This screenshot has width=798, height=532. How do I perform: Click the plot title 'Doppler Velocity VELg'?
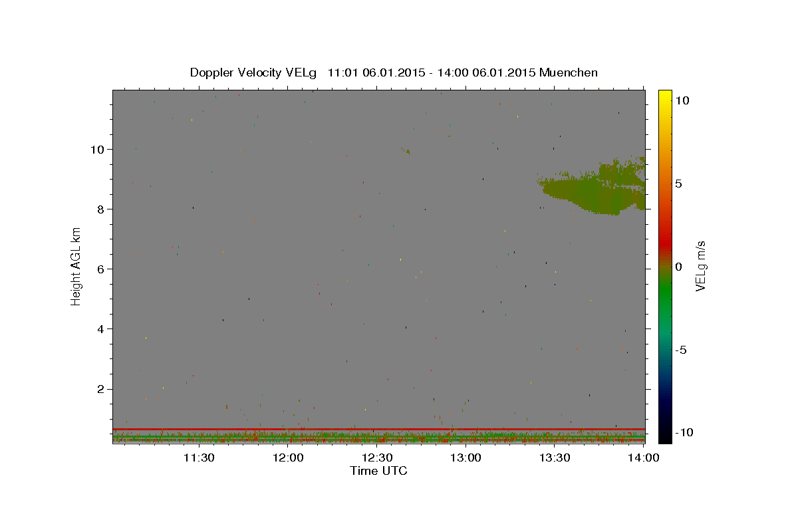click(253, 72)
